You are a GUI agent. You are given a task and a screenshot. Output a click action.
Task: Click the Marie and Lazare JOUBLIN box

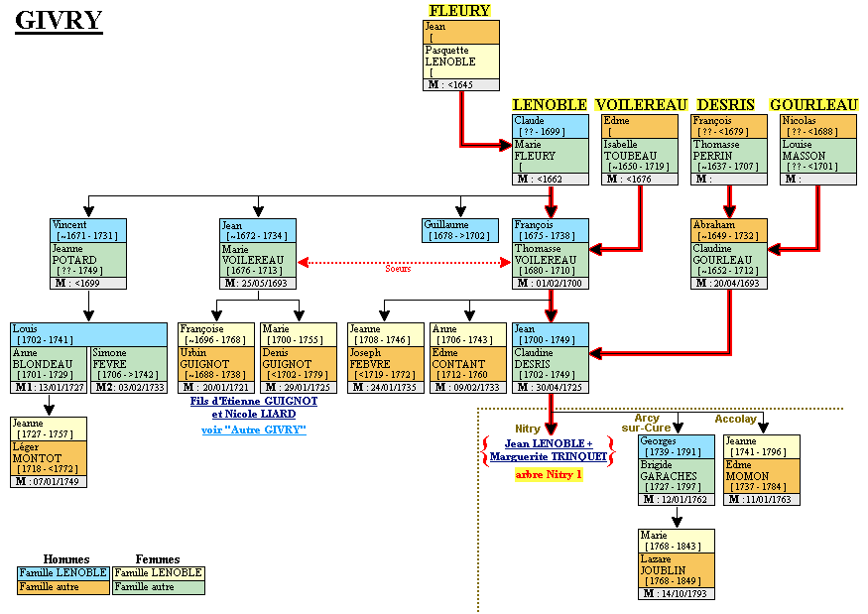click(x=677, y=563)
